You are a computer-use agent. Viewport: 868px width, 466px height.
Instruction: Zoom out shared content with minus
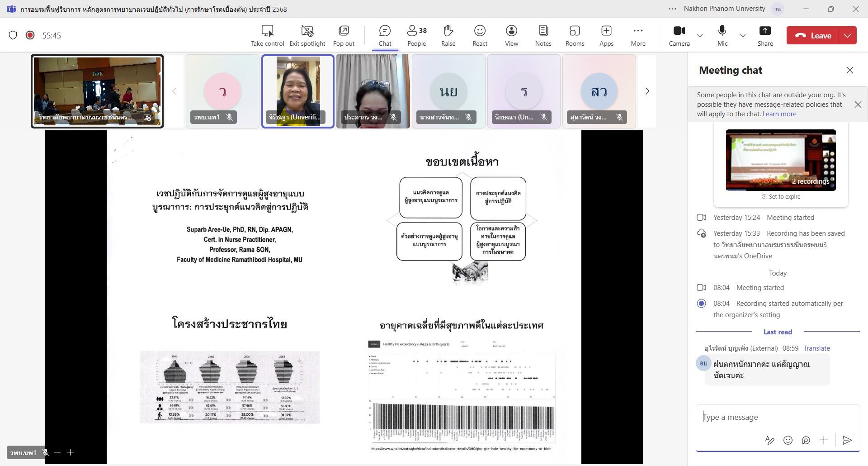tap(57, 452)
